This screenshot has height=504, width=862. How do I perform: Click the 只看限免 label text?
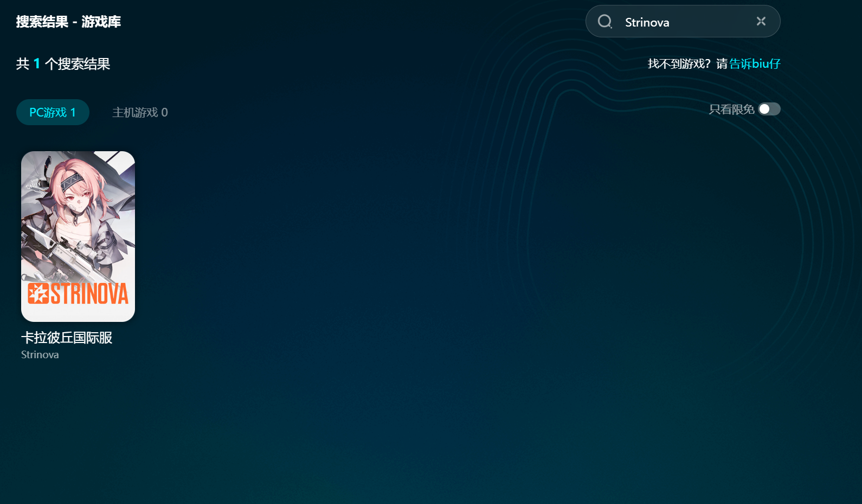pyautogui.click(x=731, y=109)
